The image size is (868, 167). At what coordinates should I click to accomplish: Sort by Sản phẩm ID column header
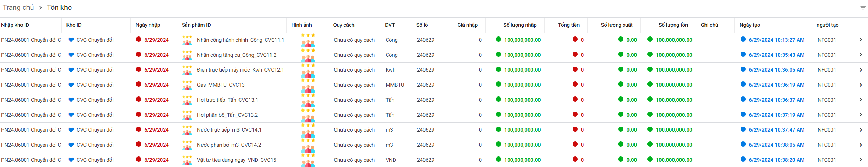pyautogui.click(x=196, y=25)
